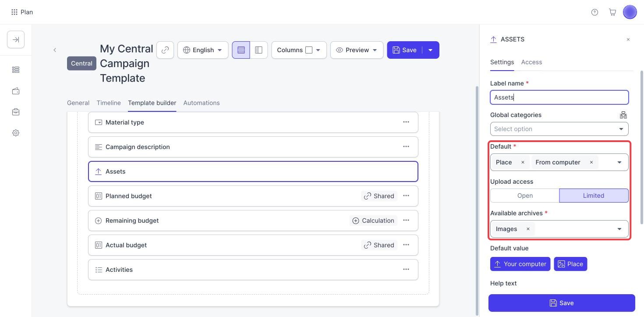Image resolution: width=644 pixels, height=317 pixels.
Task: Open options menu for Actual budget
Action: 406,245
